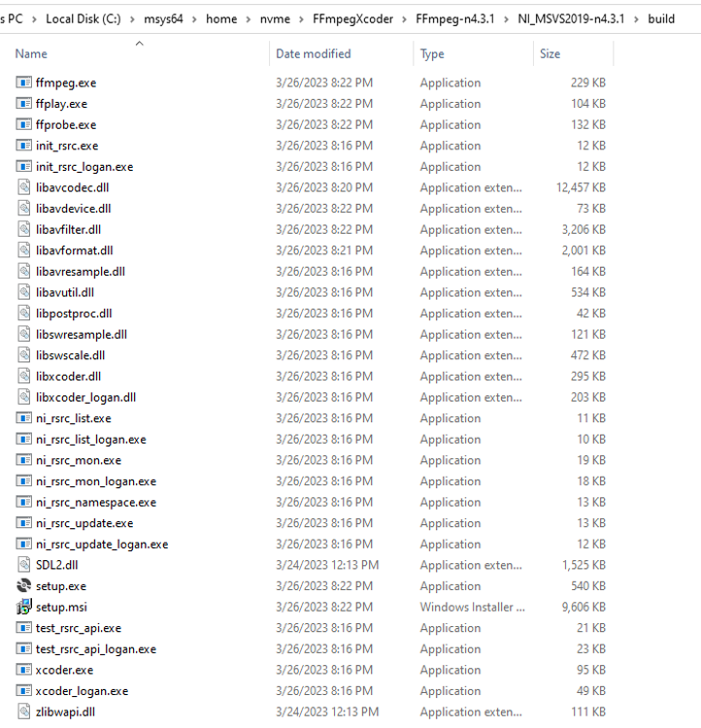Select the libavutil.dll icon
The height and width of the screenshot is (728, 701).
coord(24,292)
